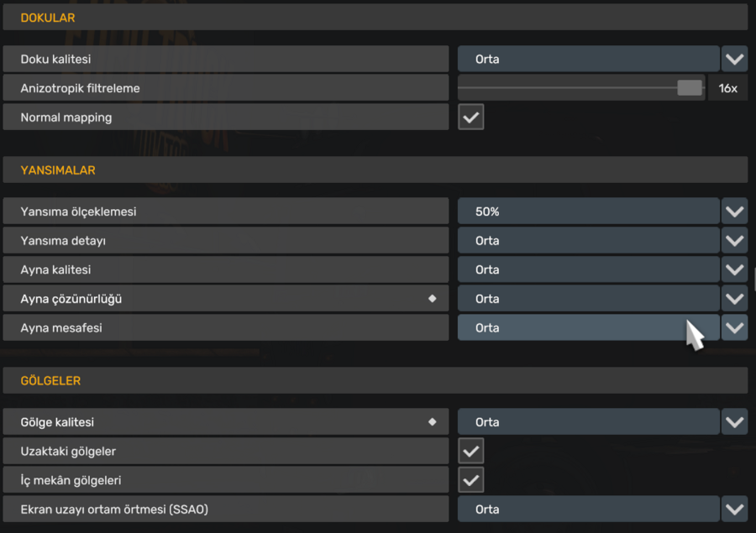Click chevron arrow beside Ayna kalitesi
This screenshot has width=756, height=533.
coord(735,270)
